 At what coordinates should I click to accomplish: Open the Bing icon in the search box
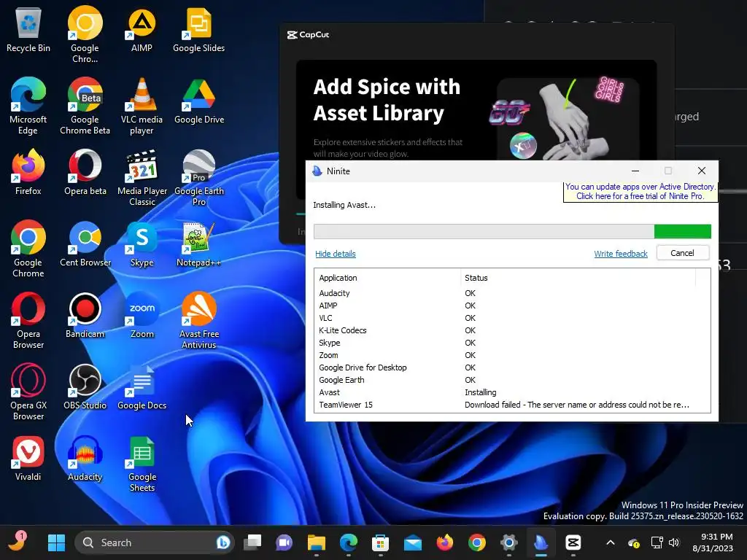pos(222,542)
